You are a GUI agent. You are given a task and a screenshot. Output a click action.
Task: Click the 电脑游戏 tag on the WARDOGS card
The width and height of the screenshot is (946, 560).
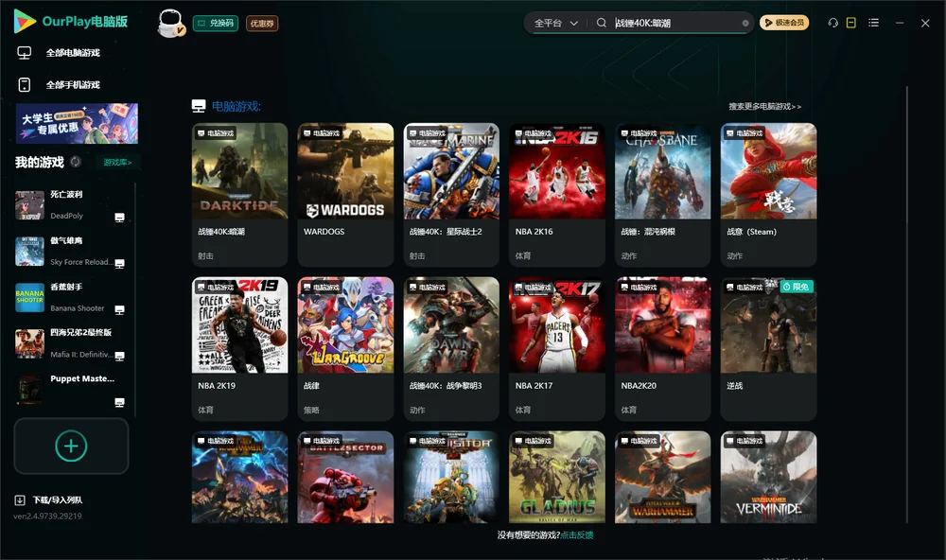pos(322,132)
